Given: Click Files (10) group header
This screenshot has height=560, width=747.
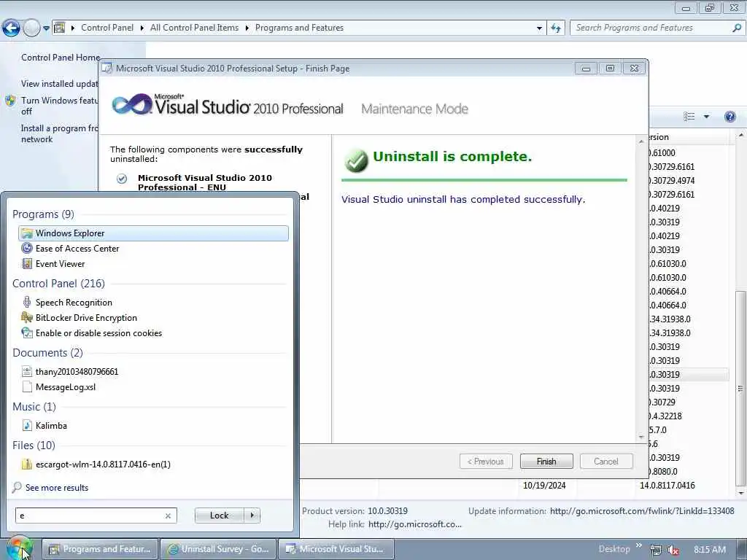Looking at the screenshot, I should click(x=34, y=446).
